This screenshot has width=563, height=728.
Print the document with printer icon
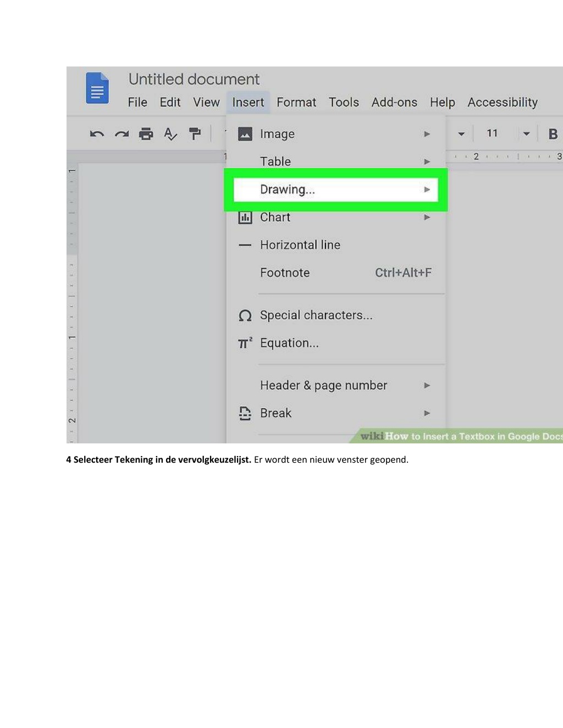point(146,134)
